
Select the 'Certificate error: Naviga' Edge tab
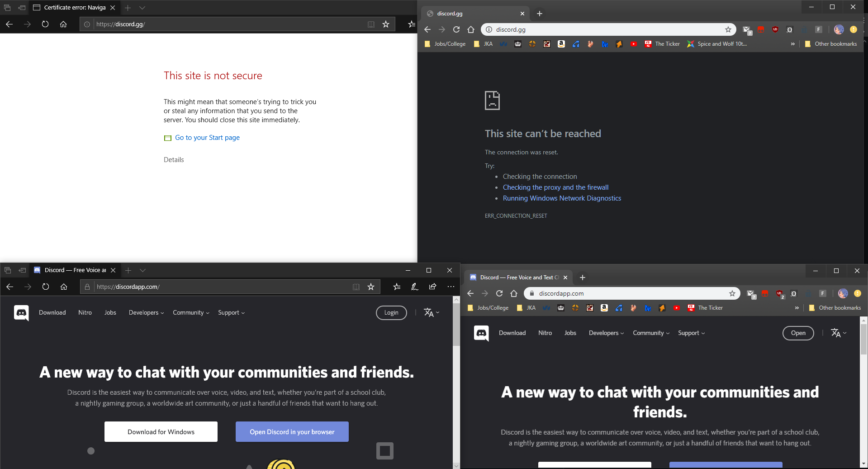75,8
